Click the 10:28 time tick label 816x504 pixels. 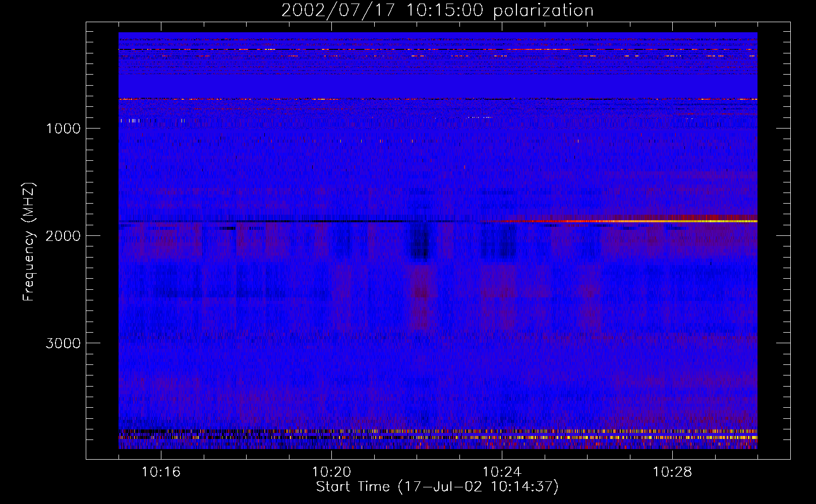(672, 472)
